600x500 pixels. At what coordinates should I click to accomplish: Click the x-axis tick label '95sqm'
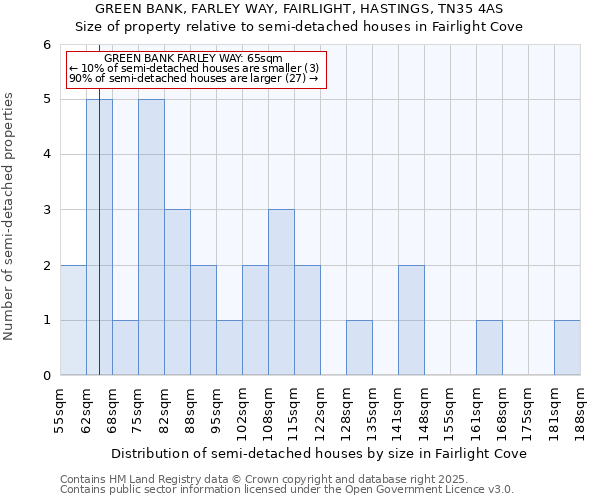[215, 411]
